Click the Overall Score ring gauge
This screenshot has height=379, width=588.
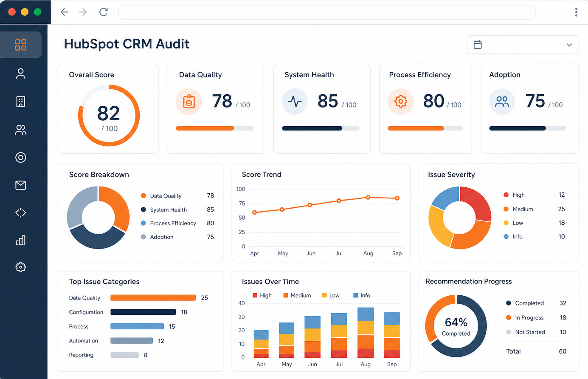tap(109, 116)
